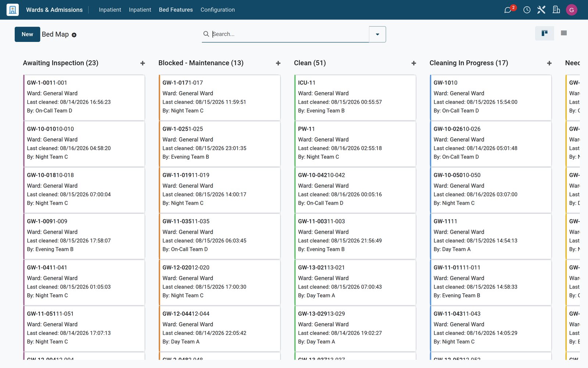Open bed card GW-10-01010-010
588x368 pixels.
click(x=84, y=144)
